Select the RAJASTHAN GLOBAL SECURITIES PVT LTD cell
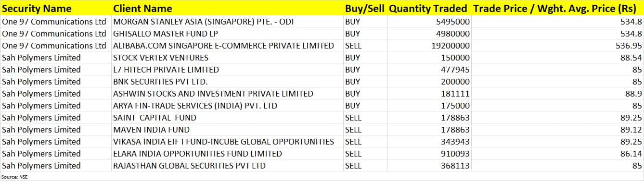644x181 pixels. click(x=227, y=166)
